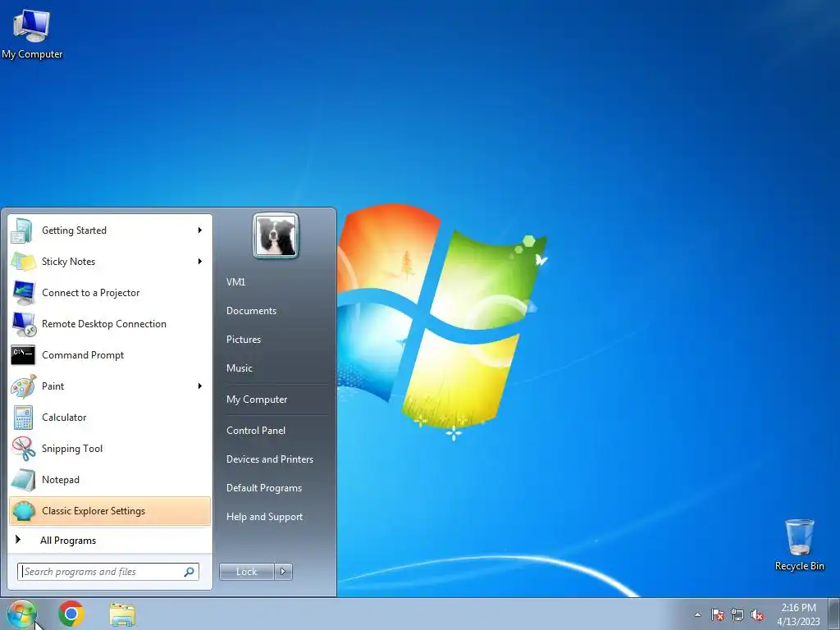The height and width of the screenshot is (630, 840).
Task: Open shutdown options arrow next to Lock
Action: tap(283, 572)
